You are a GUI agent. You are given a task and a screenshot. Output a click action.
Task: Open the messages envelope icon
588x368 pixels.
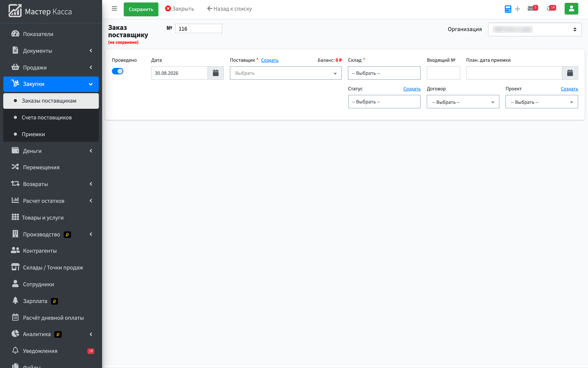(x=532, y=9)
